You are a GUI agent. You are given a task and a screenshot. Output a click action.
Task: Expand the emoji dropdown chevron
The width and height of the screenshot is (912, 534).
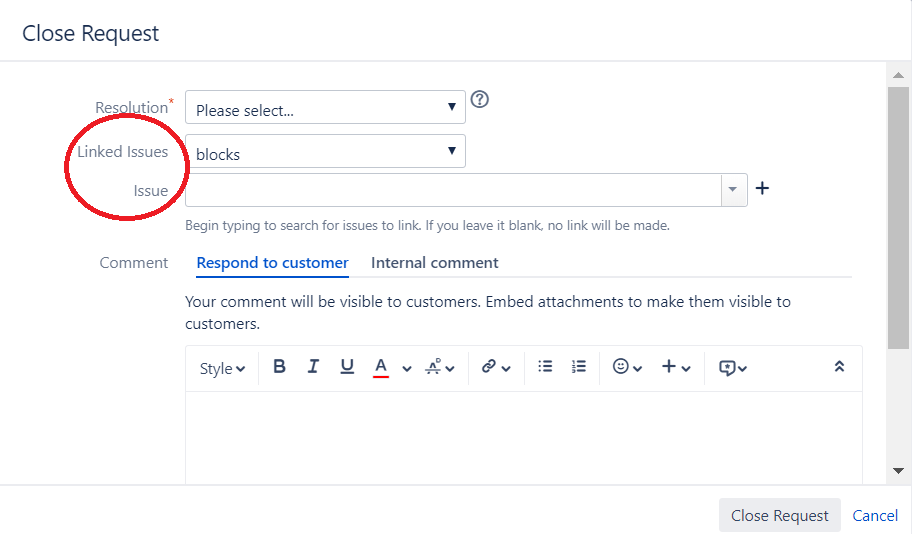pyautogui.click(x=637, y=368)
